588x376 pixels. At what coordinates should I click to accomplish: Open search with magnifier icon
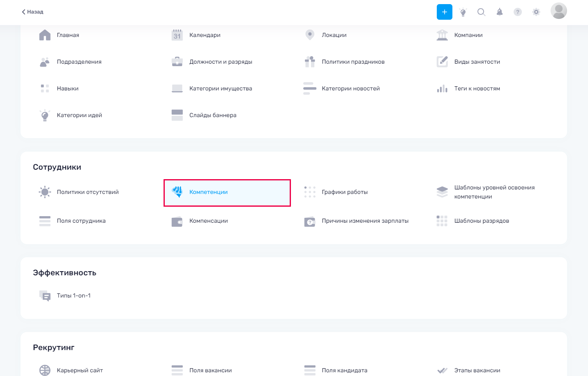point(481,12)
